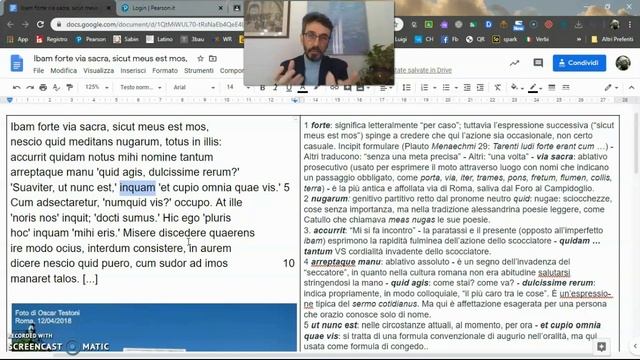Open the spark bookmark
The height and width of the screenshot is (360, 640).
coord(505,39)
